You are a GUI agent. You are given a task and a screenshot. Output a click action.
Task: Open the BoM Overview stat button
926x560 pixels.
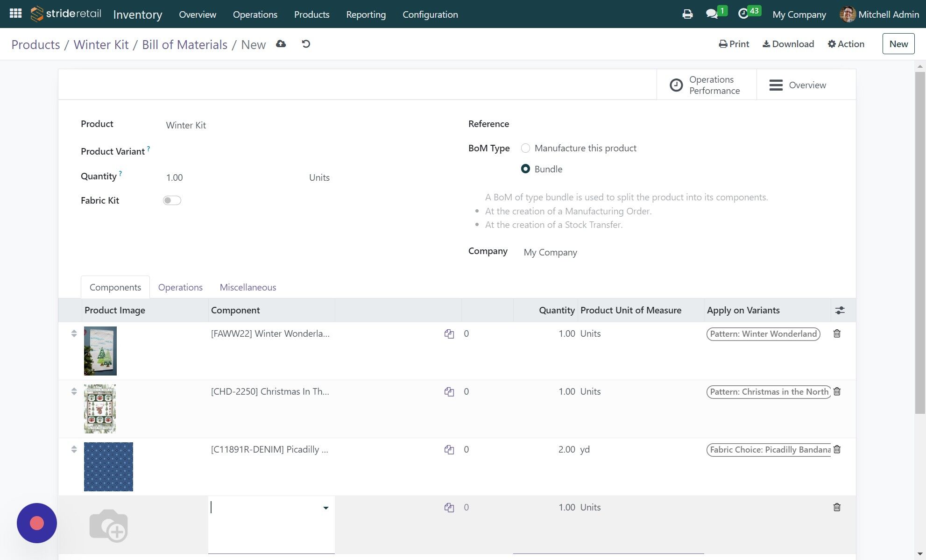[x=806, y=85]
